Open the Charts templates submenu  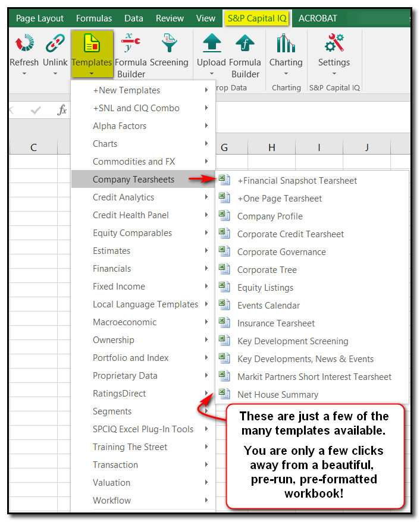tap(143, 143)
